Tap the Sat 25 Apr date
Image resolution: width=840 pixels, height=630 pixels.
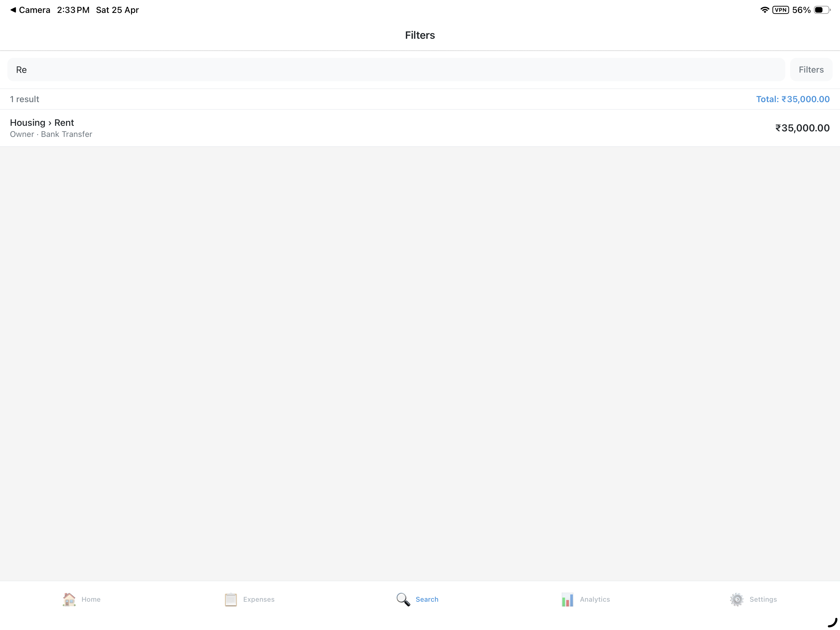[117, 10]
